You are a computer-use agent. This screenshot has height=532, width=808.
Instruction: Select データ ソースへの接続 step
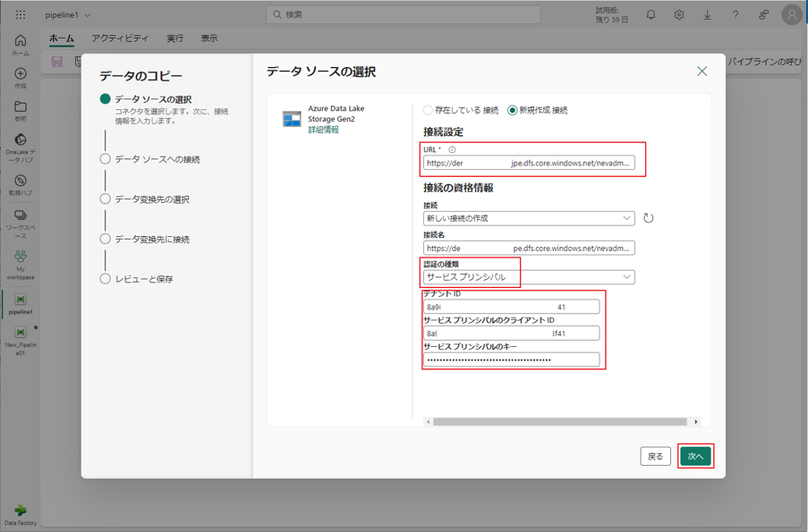(x=150, y=159)
